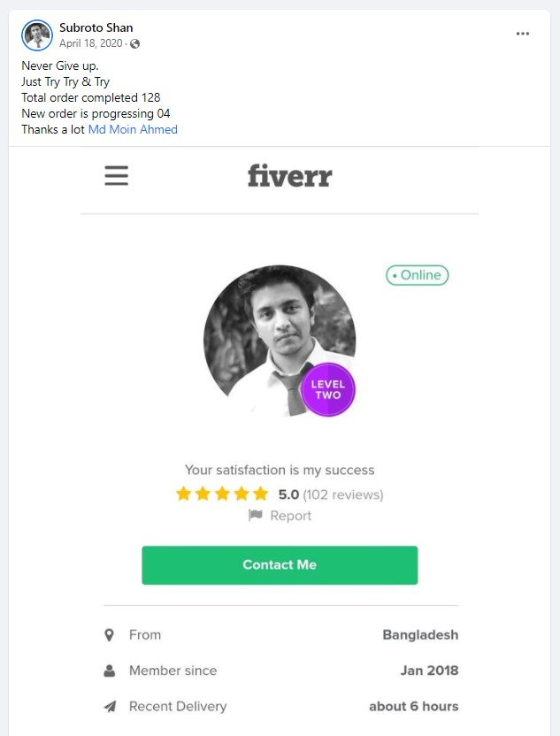Click the April 18, 2020 timestamp
This screenshot has width=560, height=736.
point(92,43)
